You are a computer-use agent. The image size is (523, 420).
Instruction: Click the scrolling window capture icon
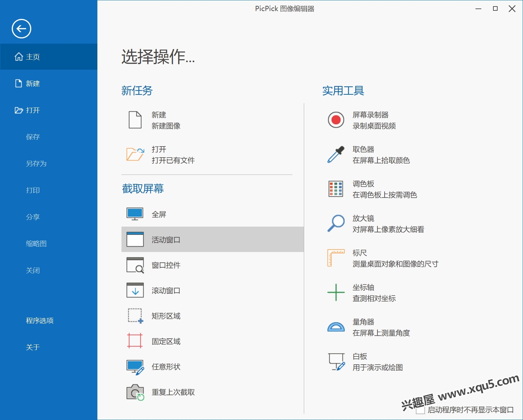135,290
